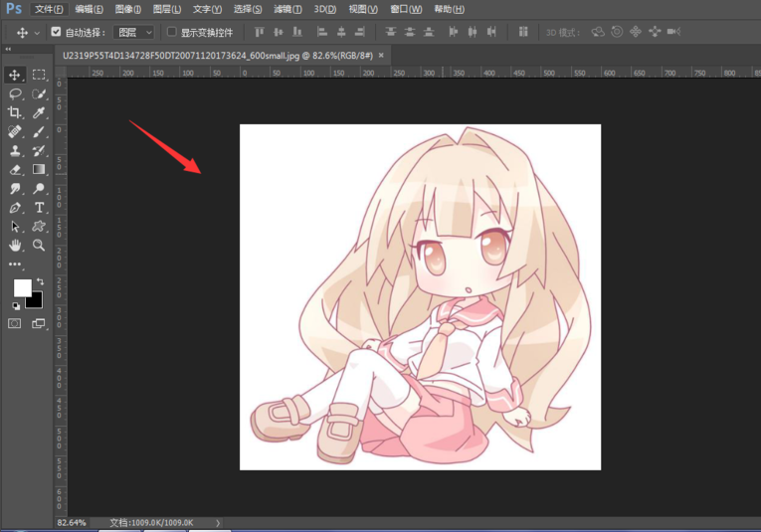Open the 滤镜(T) menu
The width and height of the screenshot is (761, 532).
287,9
